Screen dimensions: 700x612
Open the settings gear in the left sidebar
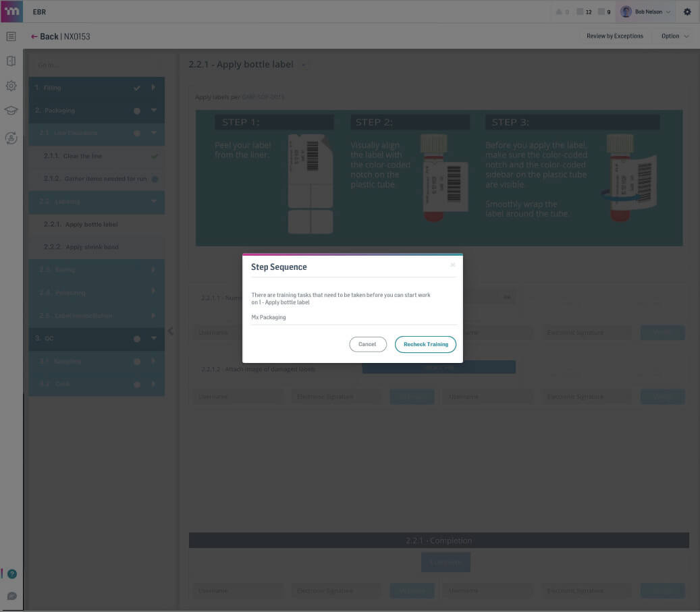[x=11, y=86]
